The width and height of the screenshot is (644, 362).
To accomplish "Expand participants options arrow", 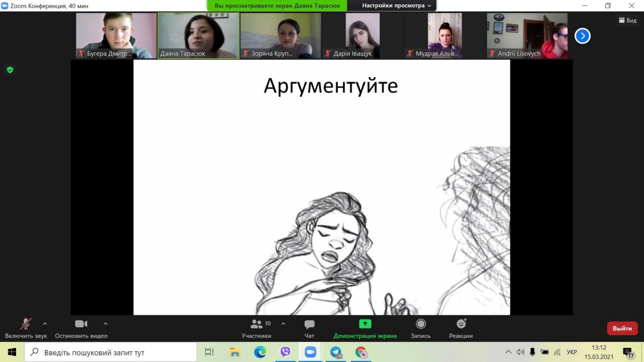I will (x=283, y=324).
